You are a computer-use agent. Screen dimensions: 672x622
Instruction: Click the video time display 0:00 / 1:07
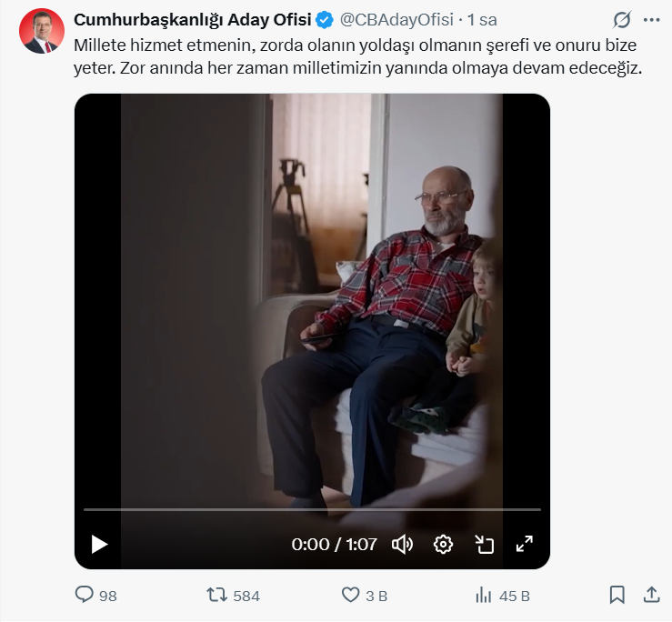coord(334,544)
